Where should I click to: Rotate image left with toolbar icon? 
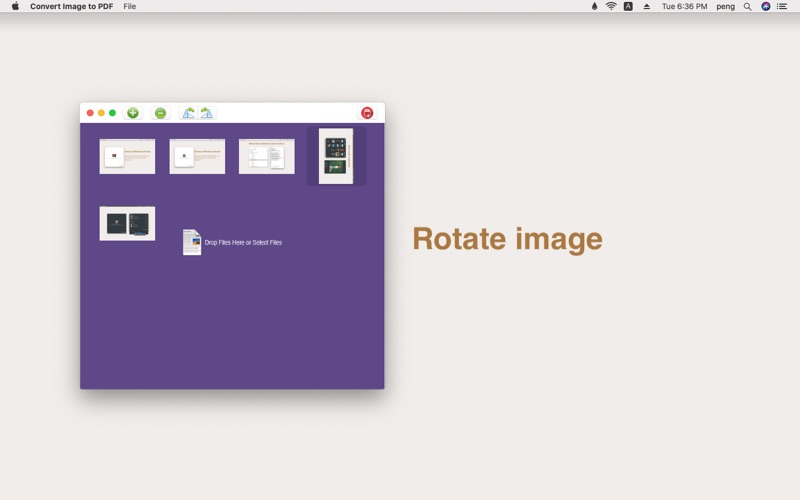point(188,113)
